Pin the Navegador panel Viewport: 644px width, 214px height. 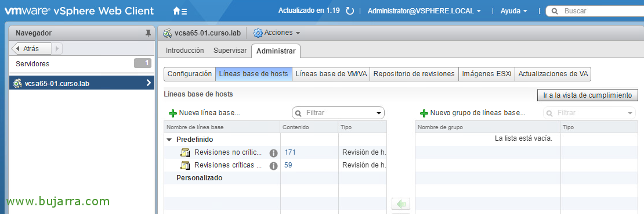click(149, 33)
